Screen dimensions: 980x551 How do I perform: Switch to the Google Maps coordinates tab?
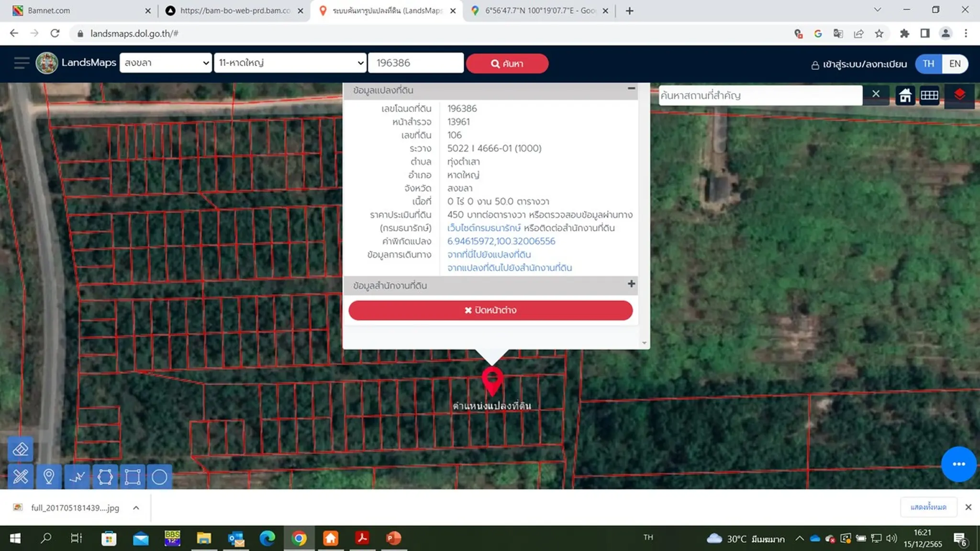pyautogui.click(x=540, y=11)
